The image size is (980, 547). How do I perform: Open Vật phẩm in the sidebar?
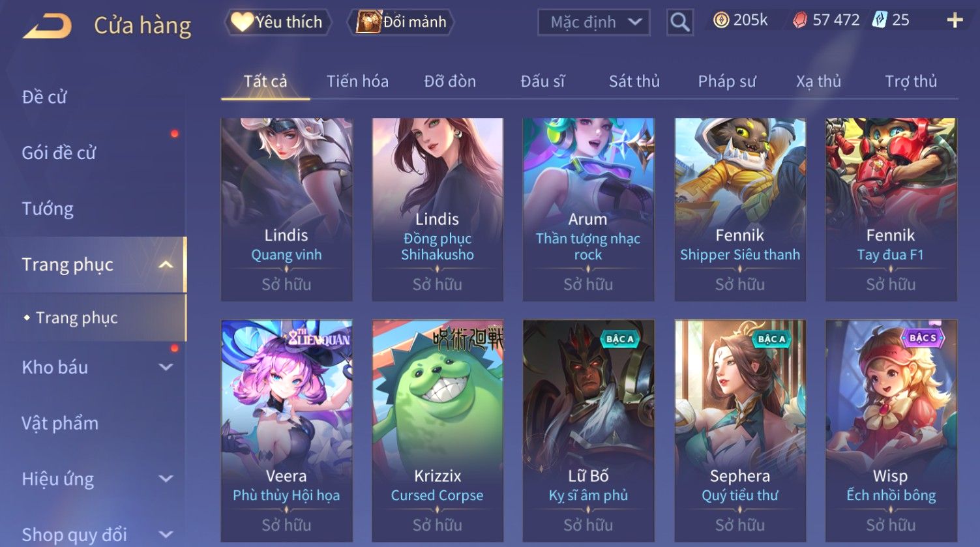pos(60,424)
